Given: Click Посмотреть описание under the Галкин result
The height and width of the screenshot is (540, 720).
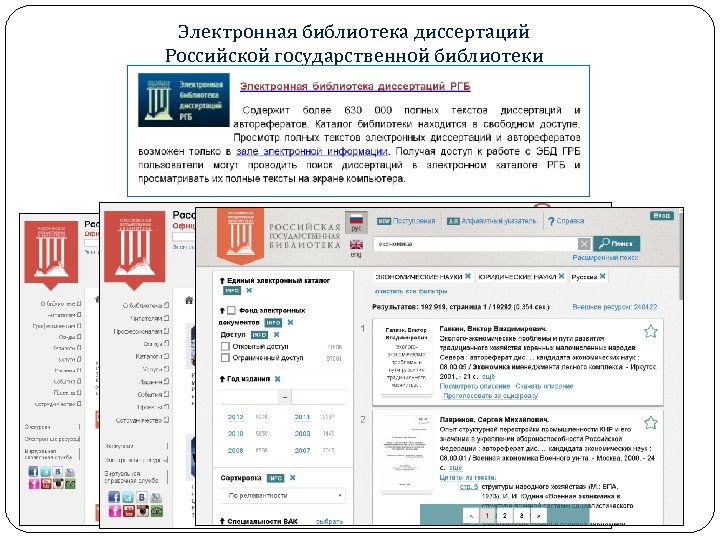Looking at the screenshot, I should click(x=475, y=386).
